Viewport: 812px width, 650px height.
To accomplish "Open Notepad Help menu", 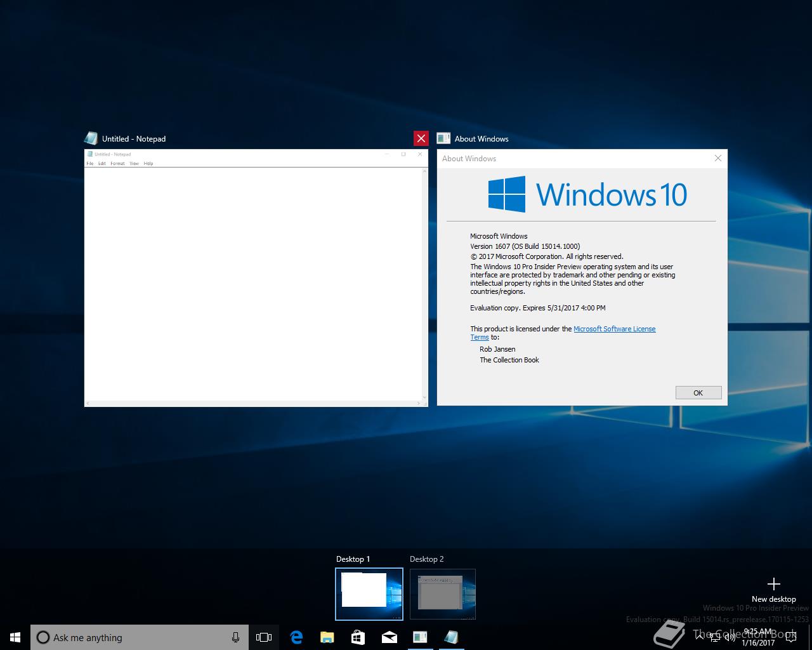I will point(148,163).
